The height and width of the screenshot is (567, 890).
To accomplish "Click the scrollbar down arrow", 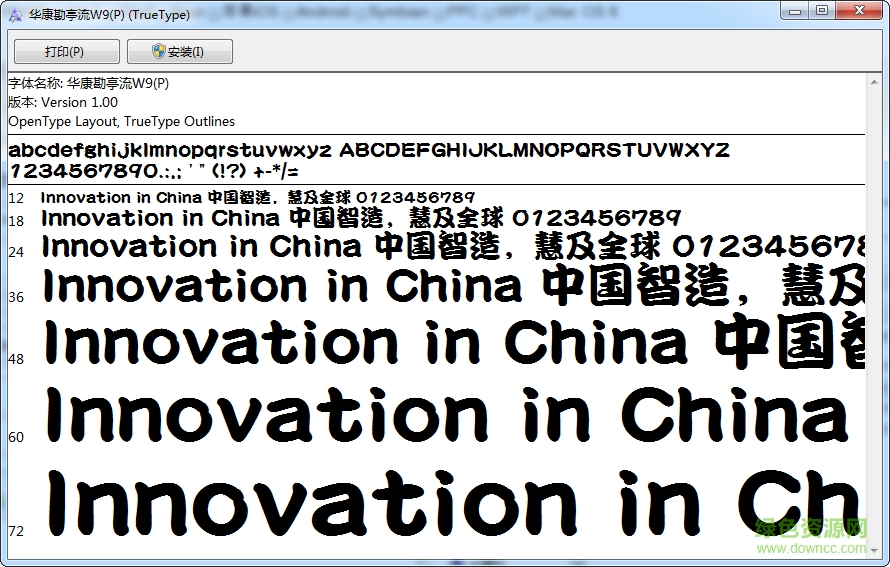I will 874,549.
